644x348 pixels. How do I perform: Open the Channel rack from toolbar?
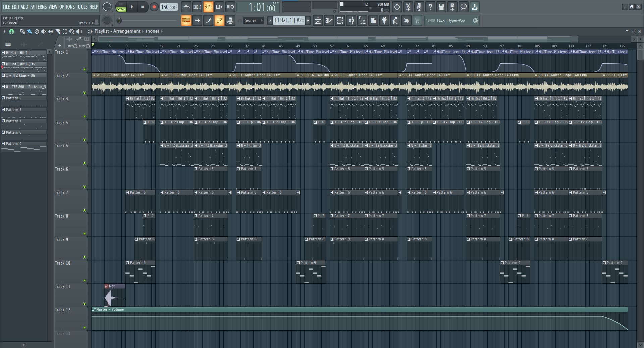(340, 21)
